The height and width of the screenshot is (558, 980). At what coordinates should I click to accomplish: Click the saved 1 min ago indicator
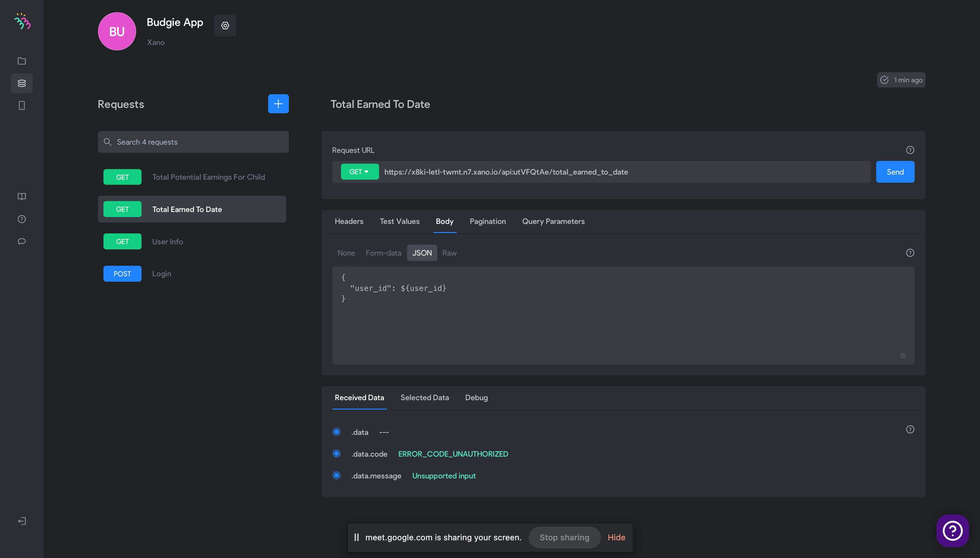pyautogui.click(x=901, y=80)
